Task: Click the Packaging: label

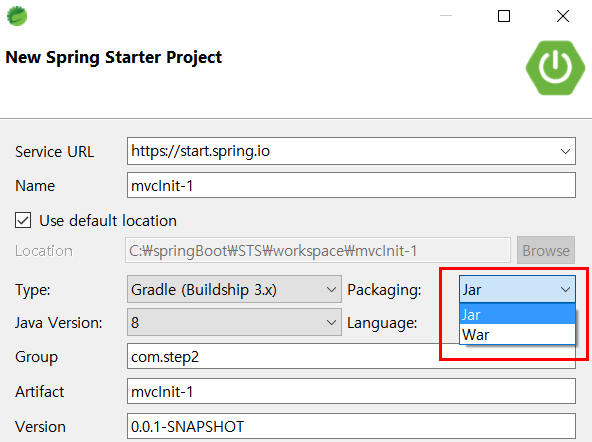Action: [384, 290]
